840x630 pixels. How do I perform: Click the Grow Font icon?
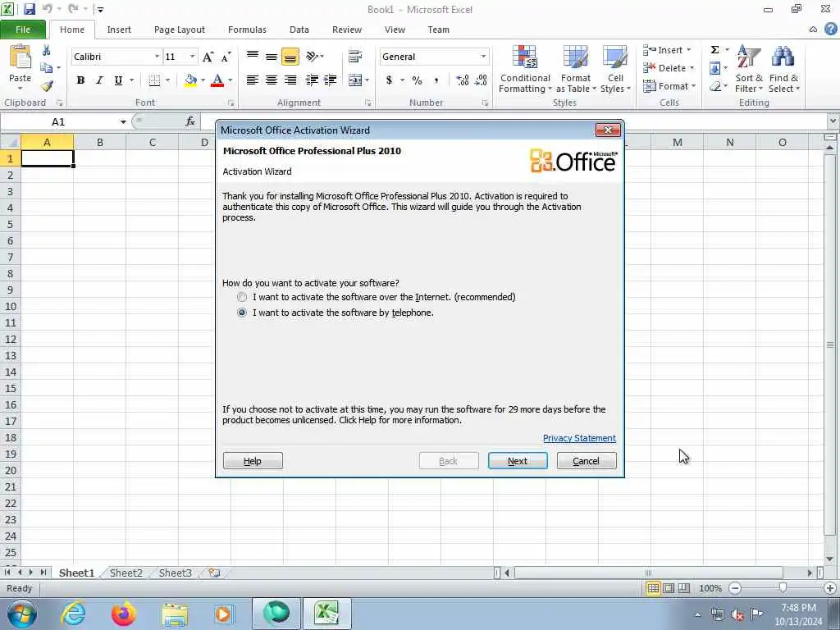point(208,57)
